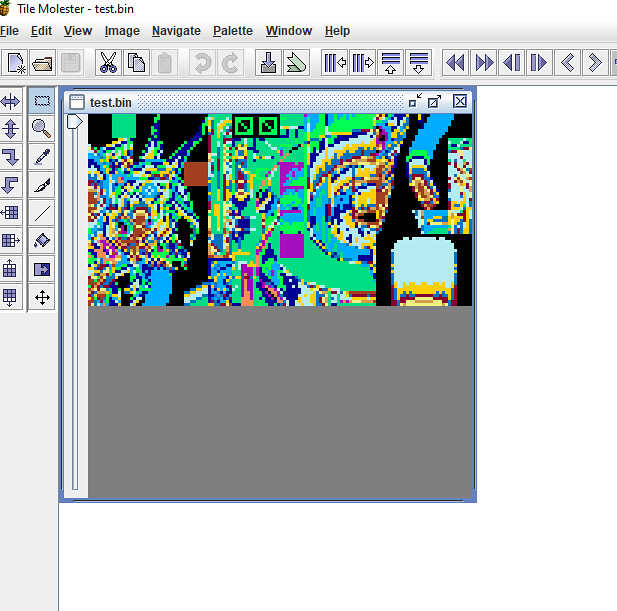Select the rectangular Selection tool
617x611 pixels.
(41, 101)
